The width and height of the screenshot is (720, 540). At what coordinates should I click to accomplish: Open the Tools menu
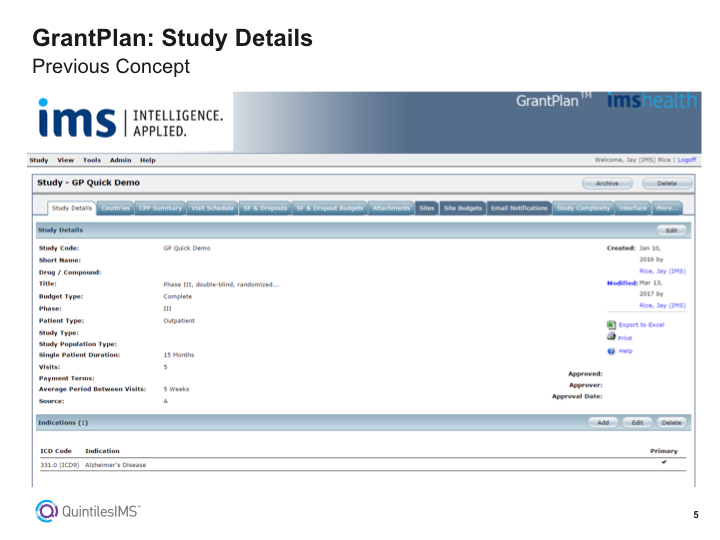pyautogui.click(x=91, y=160)
